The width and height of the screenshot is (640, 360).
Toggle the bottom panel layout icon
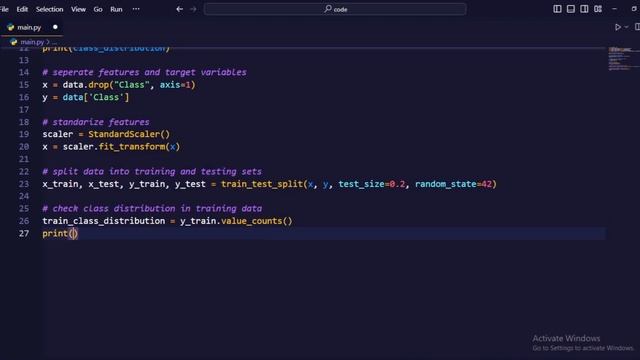point(571,9)
